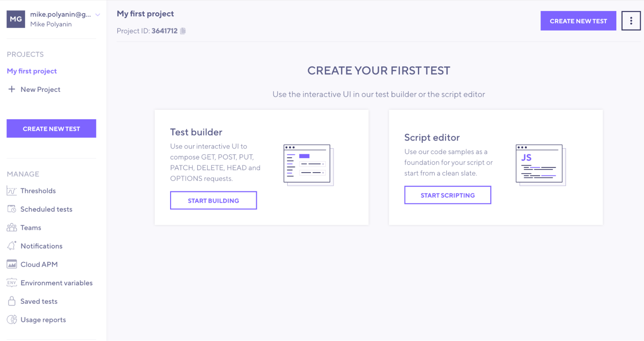644x341 pixels.
Task: Click the sidebar Create New Test button
Action: (x=51, y=129)
